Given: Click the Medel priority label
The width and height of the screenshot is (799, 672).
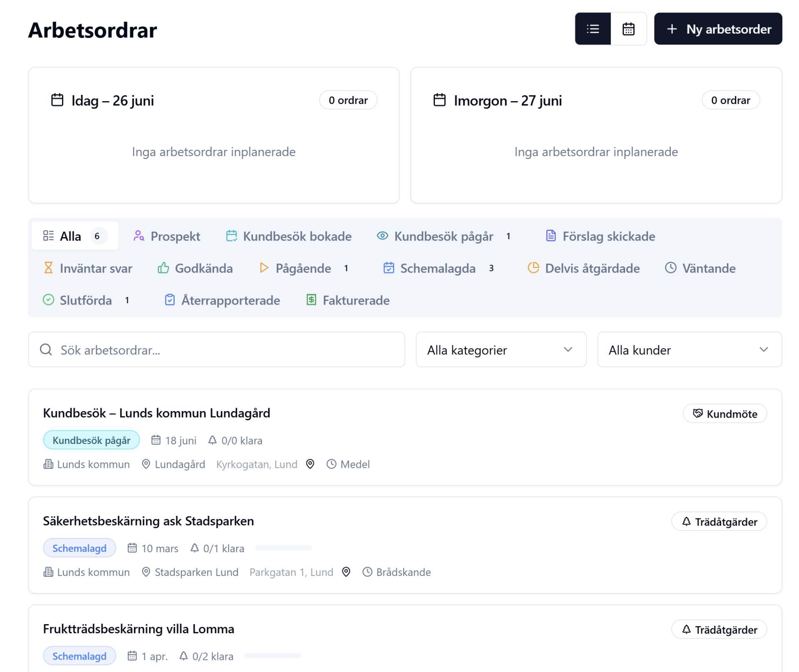Looking at the screenshot, I should coord(355,464).
